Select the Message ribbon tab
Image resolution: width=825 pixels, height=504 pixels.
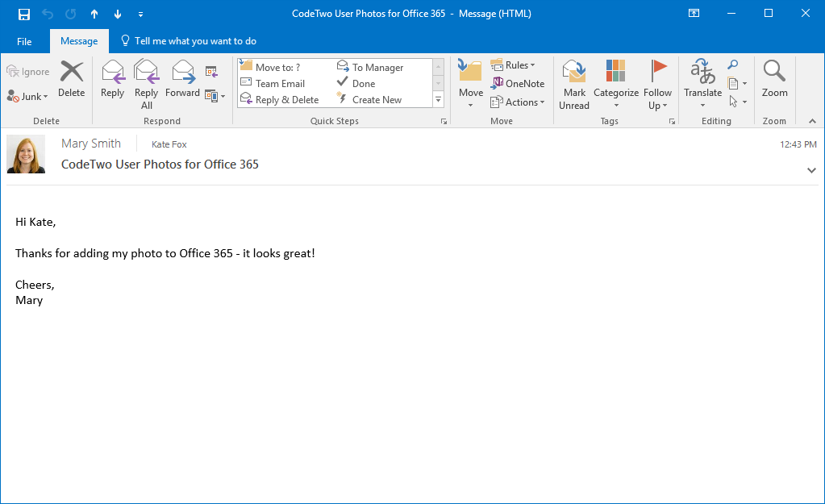79,41
